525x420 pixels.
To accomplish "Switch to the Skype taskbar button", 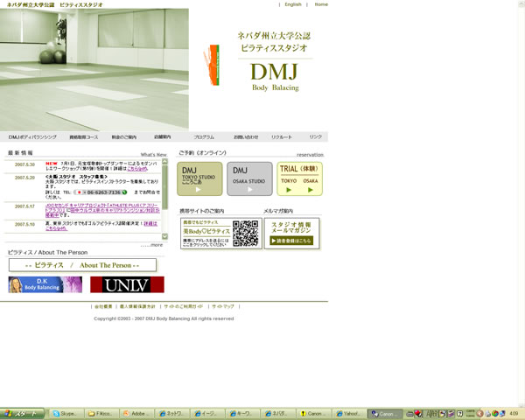I will pyautogui.click(x=66, y=414).
